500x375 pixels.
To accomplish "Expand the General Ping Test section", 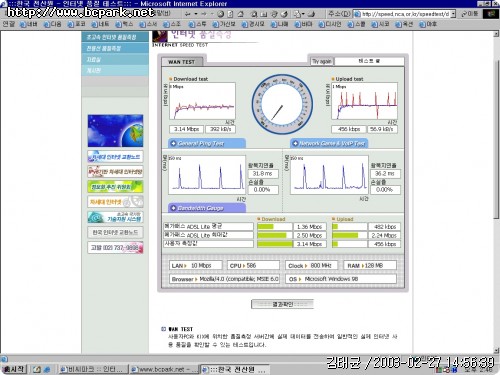I will coord(207,143).
